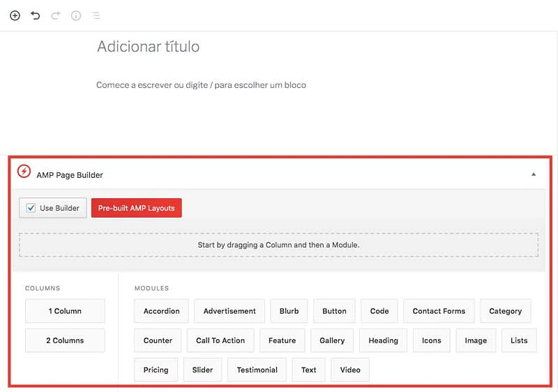Pick the Heading module
The height and width of the screenshot is (392, 558).
pos(383,340)
